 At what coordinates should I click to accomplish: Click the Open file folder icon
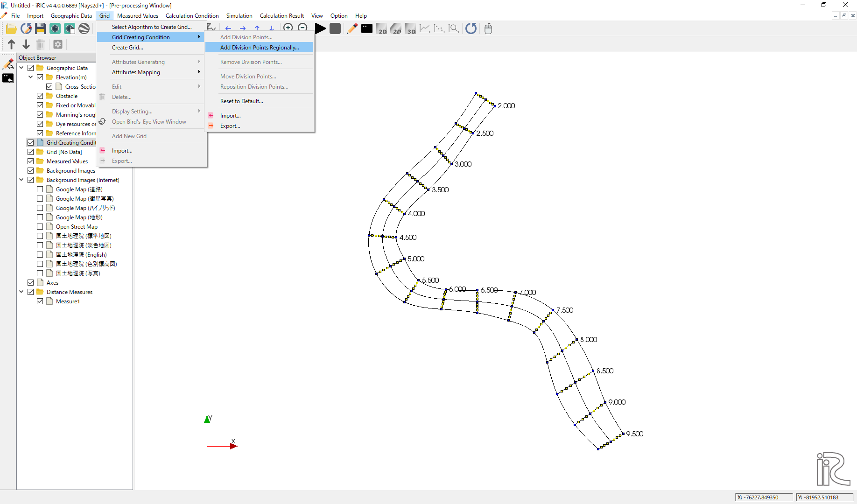pyautogui.click(x=11, y=29)
